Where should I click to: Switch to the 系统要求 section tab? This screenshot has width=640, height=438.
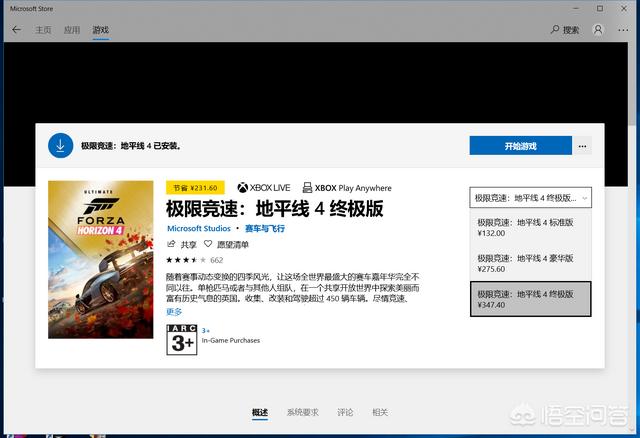pyautogui.click(x=302, y=412)
